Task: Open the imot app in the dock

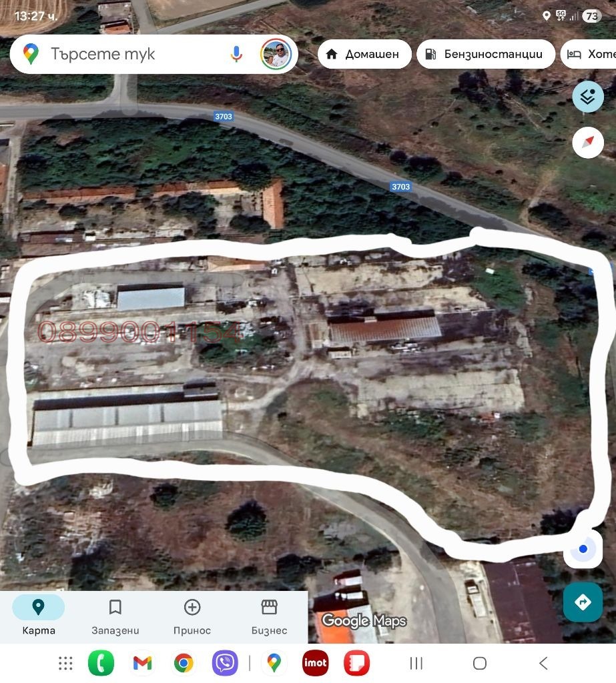Action: tap(315, 663)
